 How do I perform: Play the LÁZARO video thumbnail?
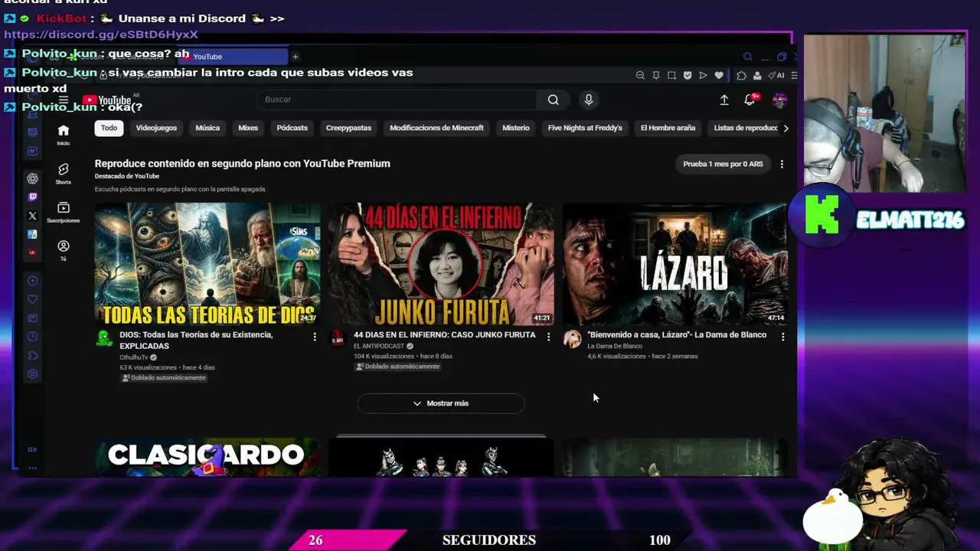pos(675,264)
